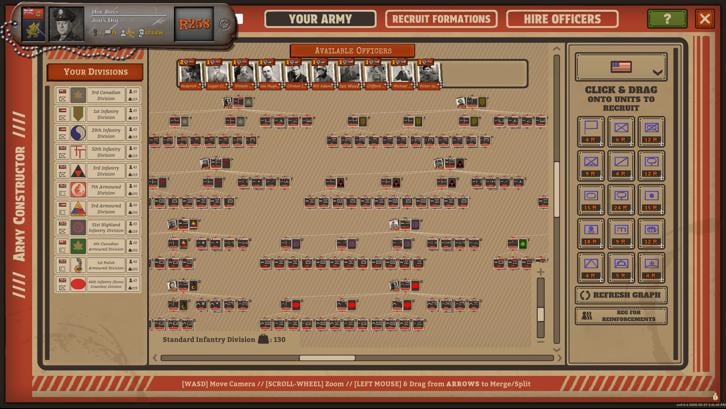Screen dimensions: 726x409
Task: Click the minus zoom-out icon below zoom slider
Action: pyautogui.click(x=540, y=342)
